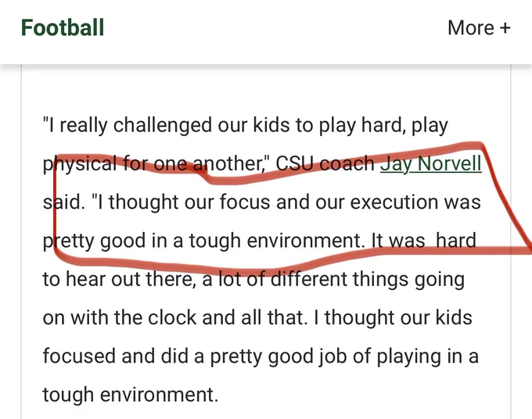
Task: Click the word "execution" in the quote
Action: [394, 202]
